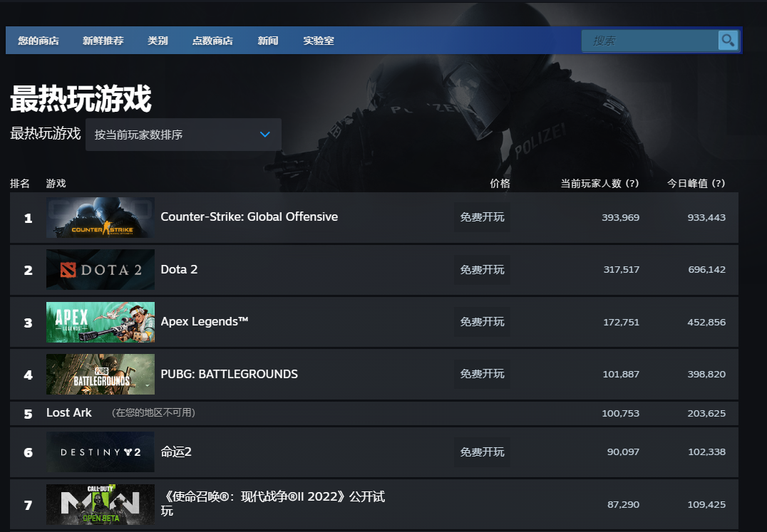Click 免费开玩 for PUBG: BATTLEGROUNDS
767x532 pixels.
[482, 374]
